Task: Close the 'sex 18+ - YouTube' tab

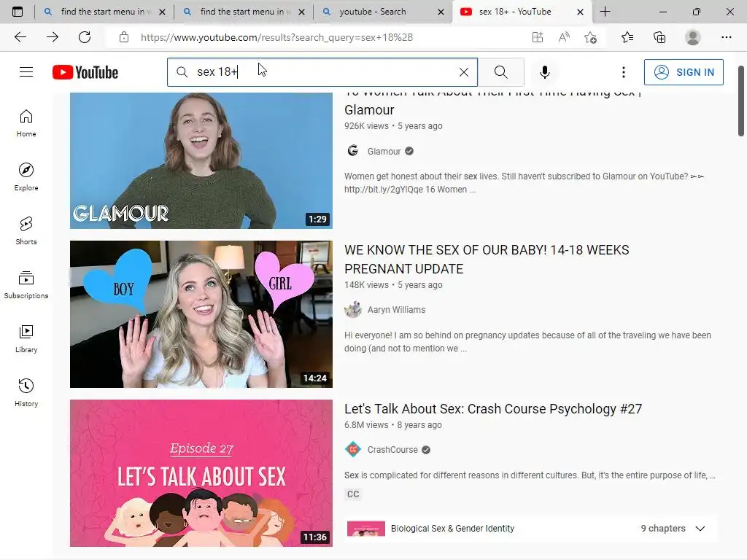Action: tap(580, 12)
